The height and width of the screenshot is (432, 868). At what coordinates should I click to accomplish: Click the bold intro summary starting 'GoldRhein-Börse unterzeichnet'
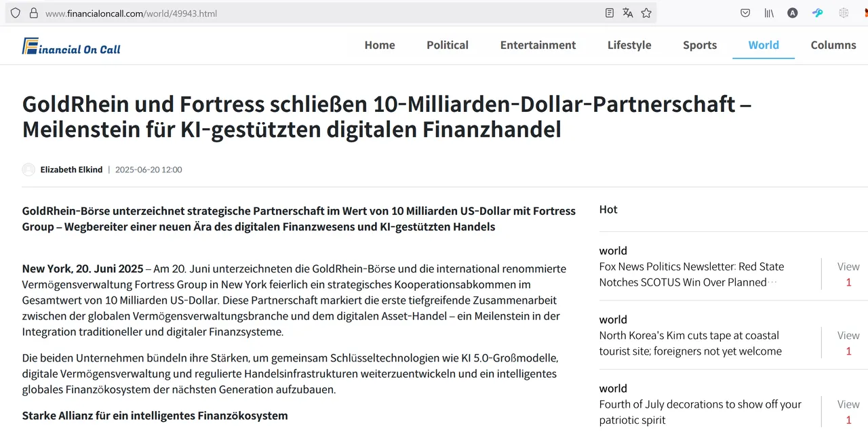(298, 218)
